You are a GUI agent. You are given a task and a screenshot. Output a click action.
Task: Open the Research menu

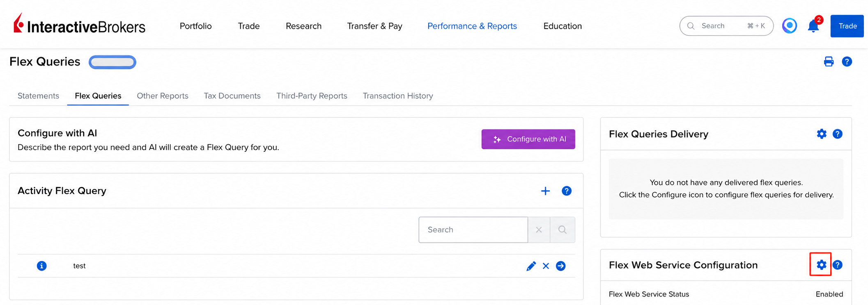click(303, 26)
